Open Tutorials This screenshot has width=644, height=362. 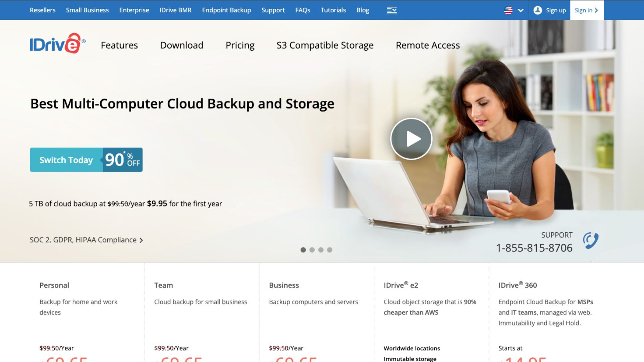pyautogui.click(x=333, y=10)
